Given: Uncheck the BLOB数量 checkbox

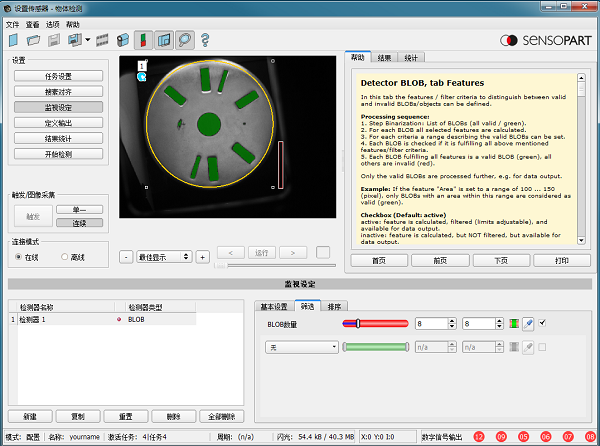Looking at the screenshot, I should click(543, 323).
